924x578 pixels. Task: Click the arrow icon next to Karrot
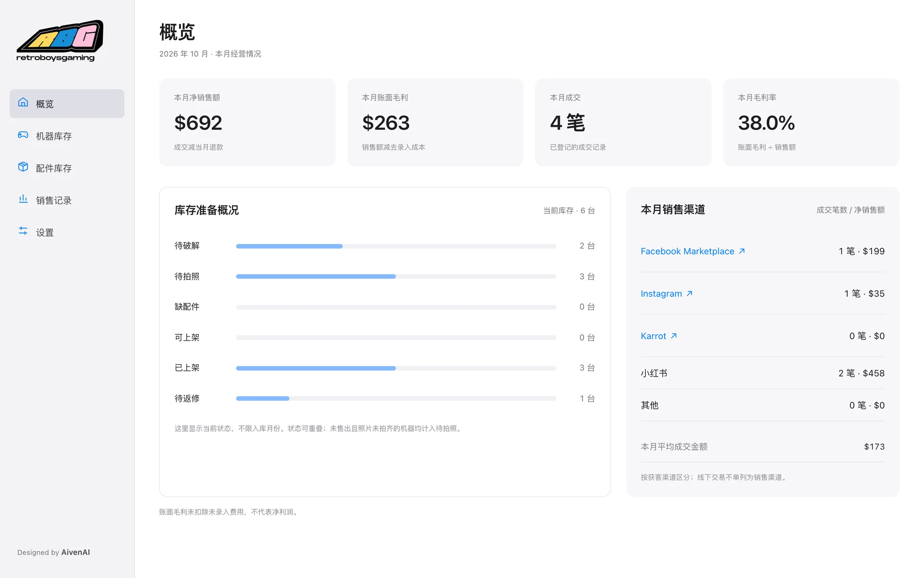[x=674, y=336]
